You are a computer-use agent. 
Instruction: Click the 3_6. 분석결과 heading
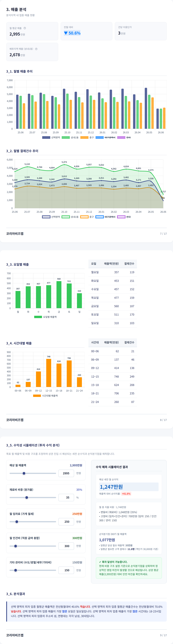(15, 594)
